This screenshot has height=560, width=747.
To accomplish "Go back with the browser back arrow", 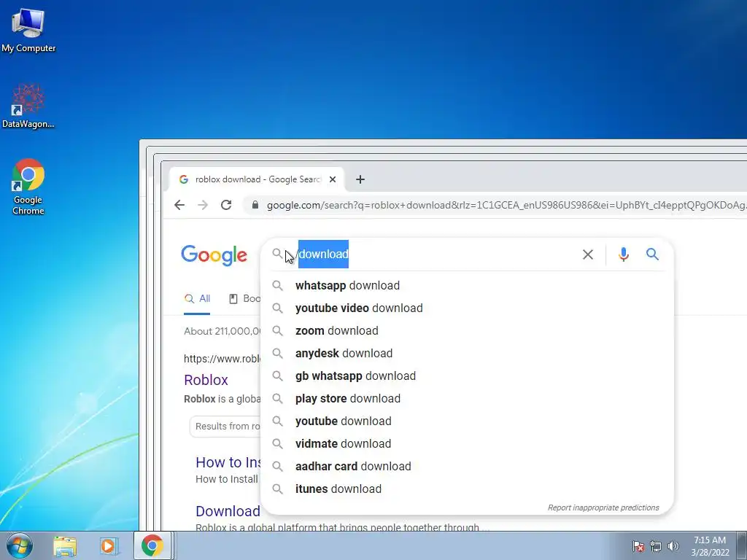I will coord(179,205).
